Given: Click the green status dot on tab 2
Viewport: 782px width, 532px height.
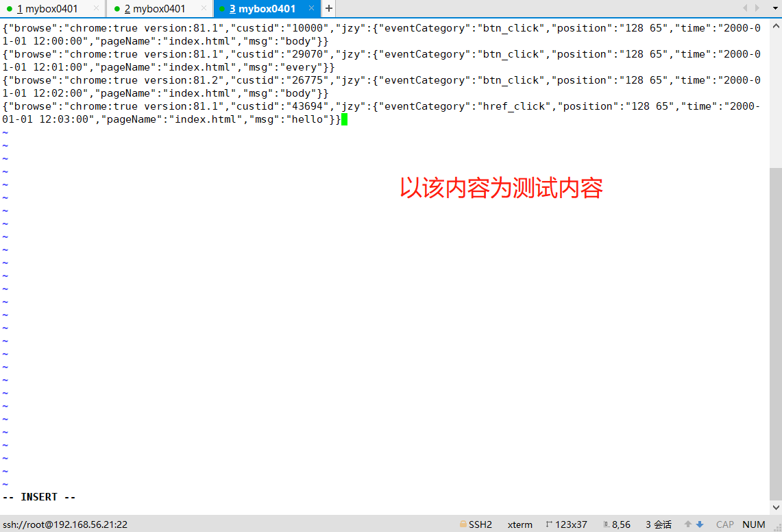Looking at the screenshot, I should click(117, 9).
